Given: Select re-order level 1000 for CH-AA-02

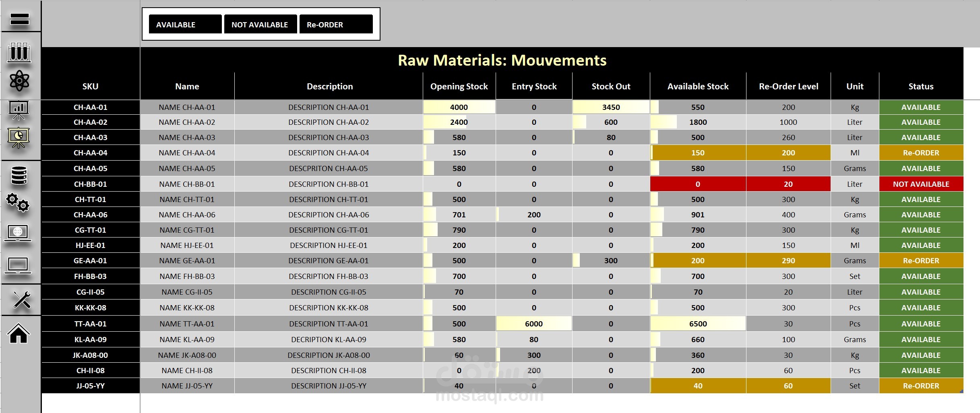Looking at the screenshot, I should tap(788, 122).
